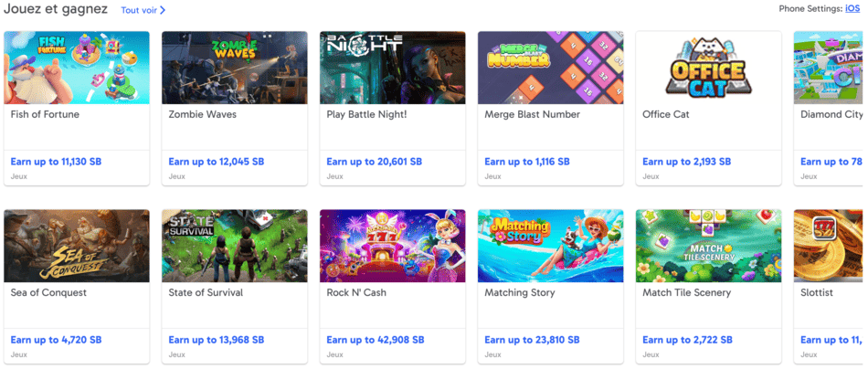Click the Zombie Waves game image

[x=235, y=68]
